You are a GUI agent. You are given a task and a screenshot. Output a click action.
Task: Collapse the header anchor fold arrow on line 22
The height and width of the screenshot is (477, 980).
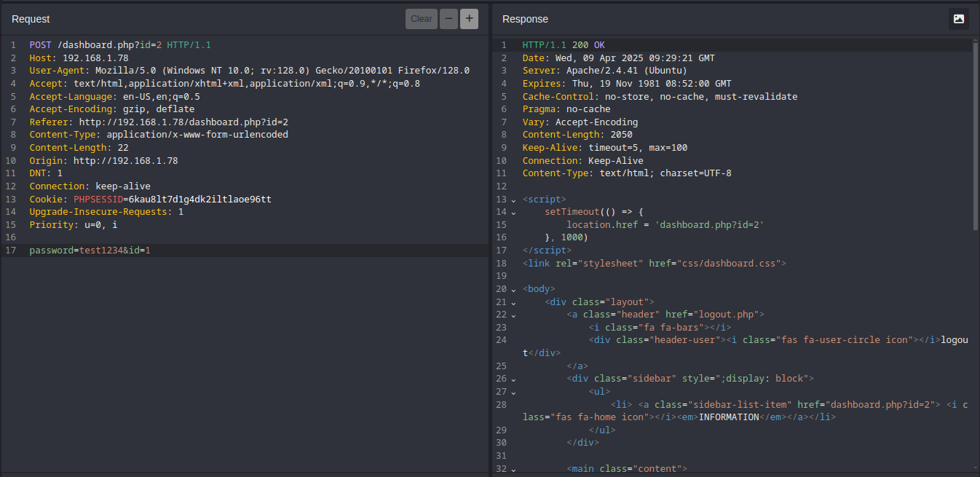pos(513,315)
